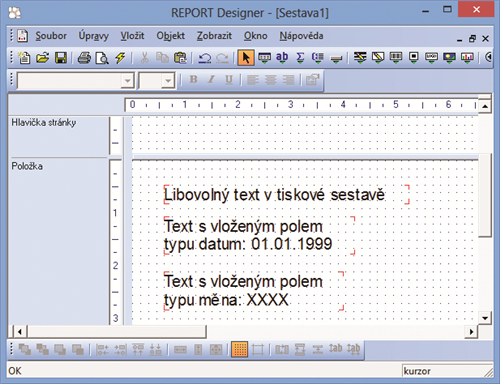Select the arrow pointer tool
The image size is (500, 384).
point(246,58)
